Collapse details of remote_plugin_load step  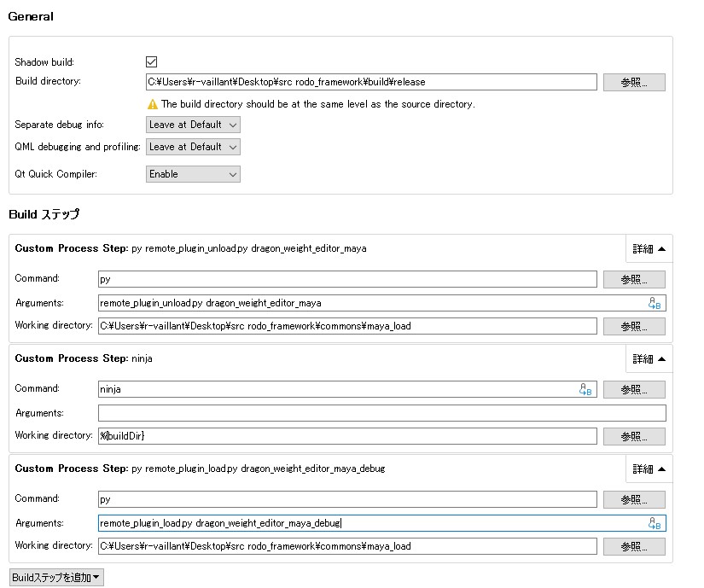coord(649,469)
